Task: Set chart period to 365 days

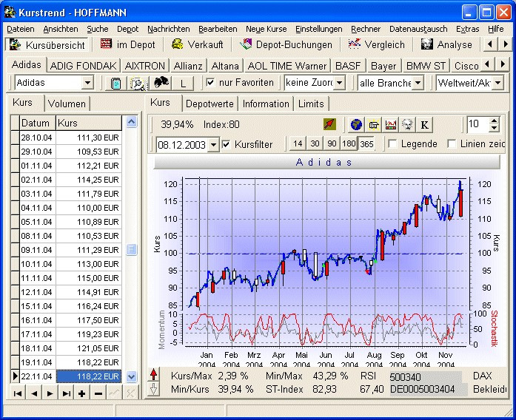Action: [366, 144]
